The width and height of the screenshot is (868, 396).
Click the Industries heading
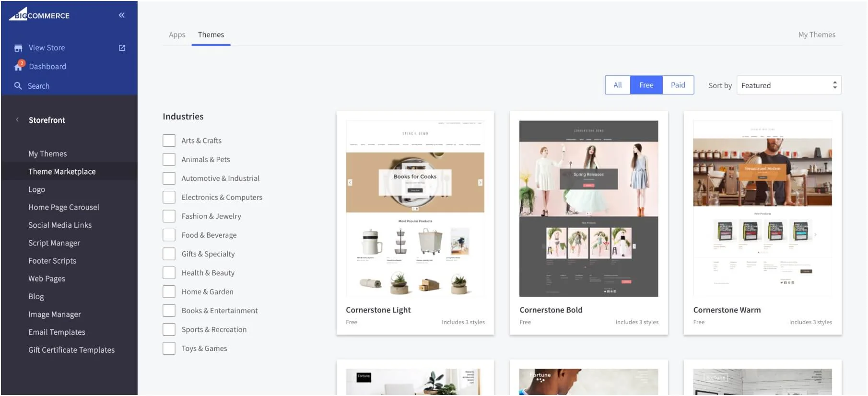tap(183, 116)
